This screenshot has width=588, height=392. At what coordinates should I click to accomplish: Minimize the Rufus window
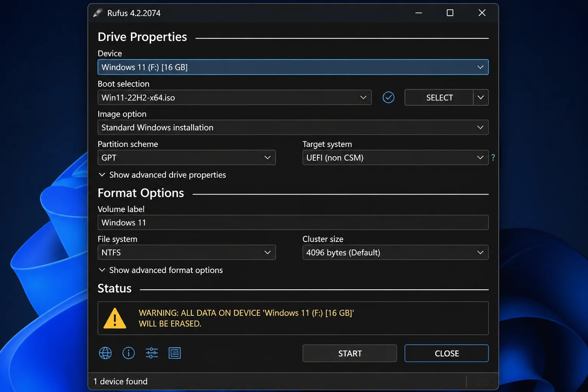pyautogui.click(x=419, y=13)
